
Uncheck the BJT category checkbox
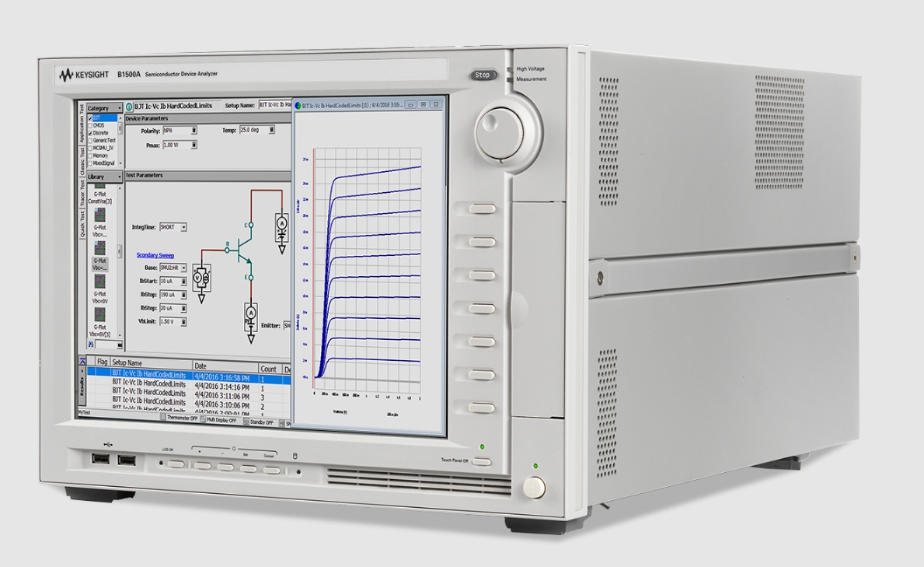tap(90, 118)
